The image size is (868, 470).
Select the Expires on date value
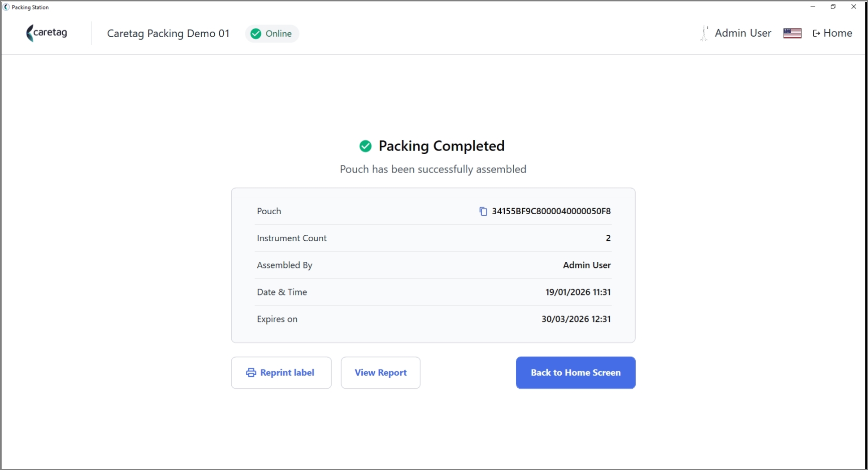coord(576,319)
